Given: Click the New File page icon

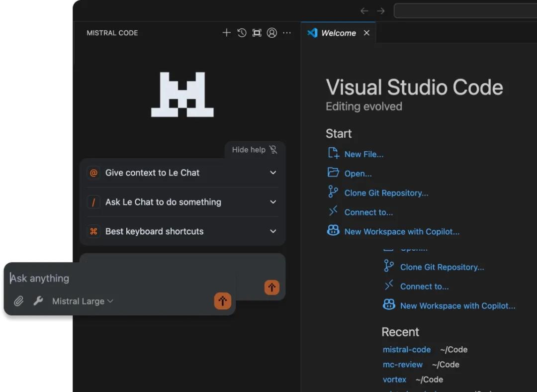Looking at the screenshot, I should (333, 153).
